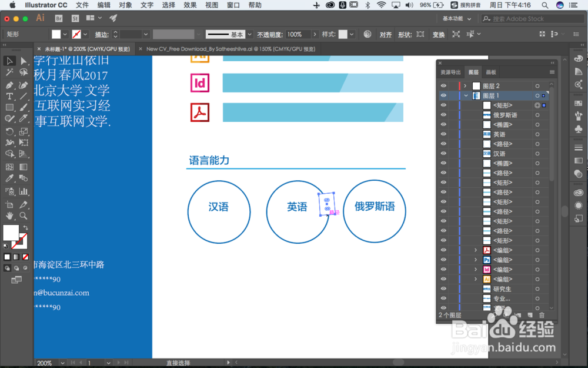This screenshot has height=368, width=588.
Task: Click the 变换 transform button
Action: coord(439,35)
